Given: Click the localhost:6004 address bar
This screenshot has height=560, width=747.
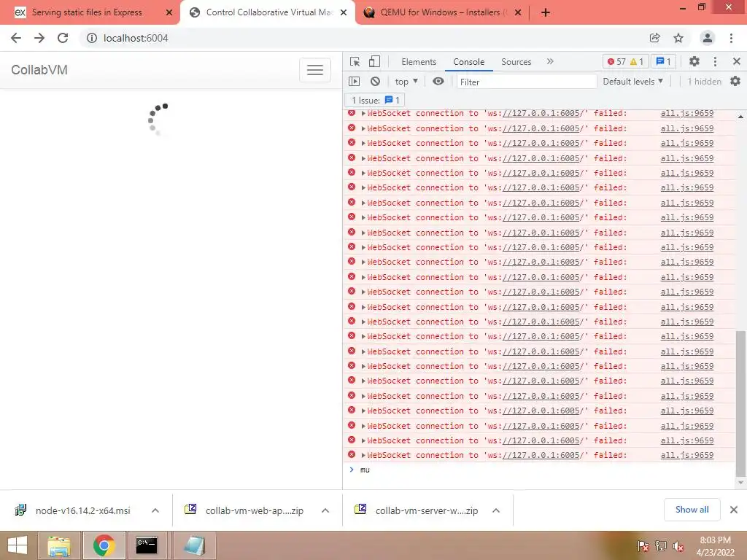Looking at the screenshot, I should coord(362,38).
